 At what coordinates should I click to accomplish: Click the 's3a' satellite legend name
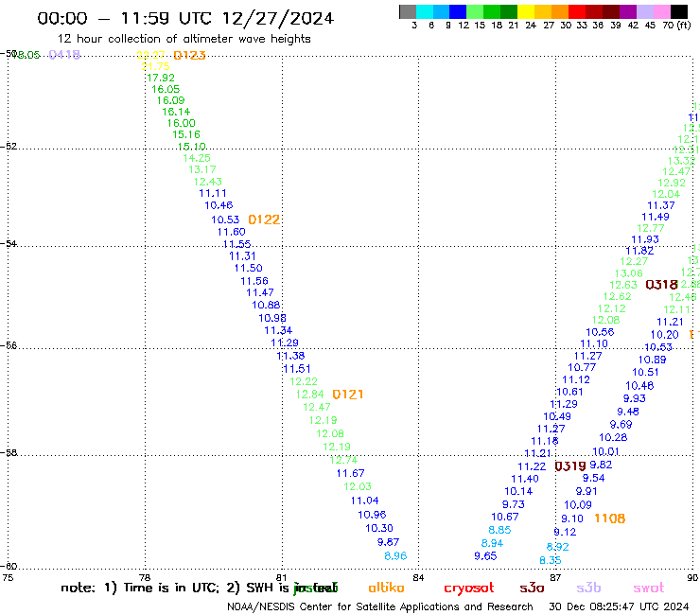(x=532, y=588)
